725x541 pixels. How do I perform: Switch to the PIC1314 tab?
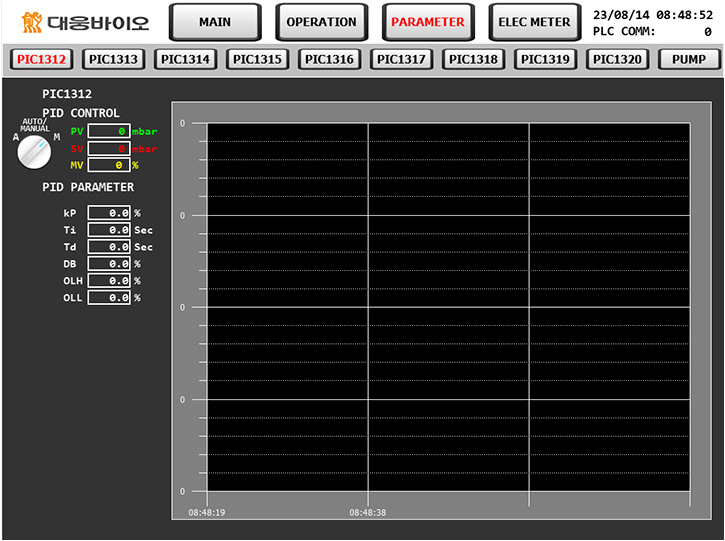coord(185,59)
